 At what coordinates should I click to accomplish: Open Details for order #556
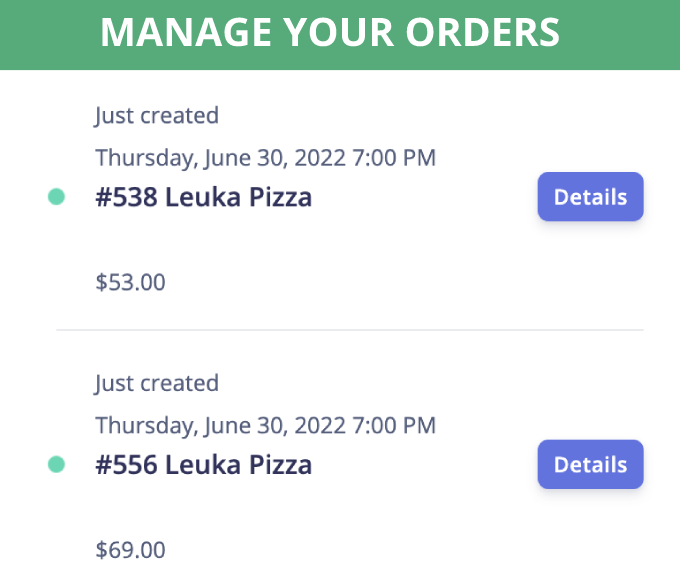pos(590,465)
